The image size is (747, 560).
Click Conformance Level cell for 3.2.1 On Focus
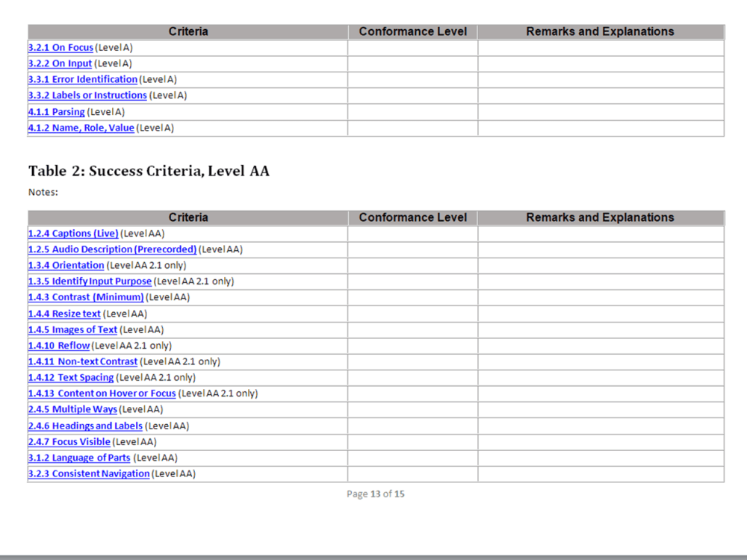tap(412, 48)
